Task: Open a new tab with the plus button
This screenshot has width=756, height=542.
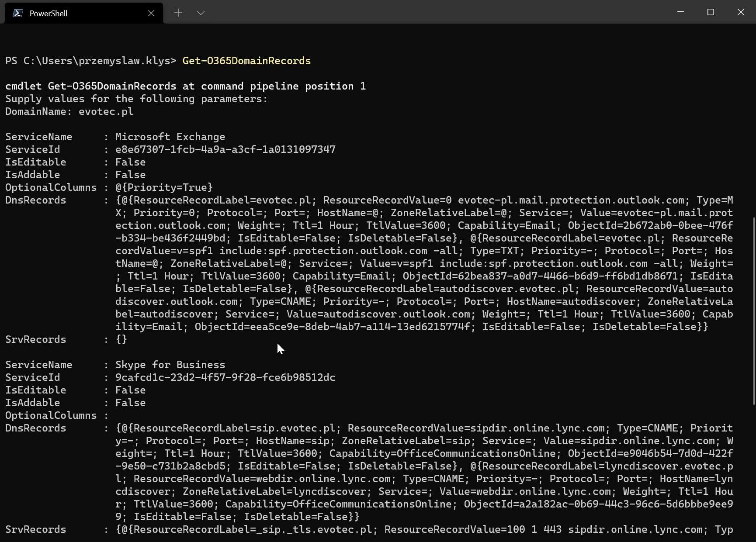Action: [178, 13]
